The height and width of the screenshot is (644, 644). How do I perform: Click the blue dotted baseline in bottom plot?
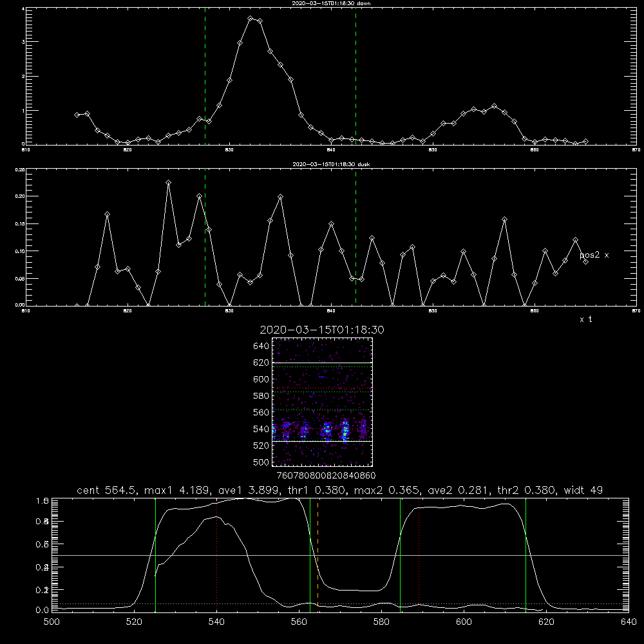[x=340, y=604]
